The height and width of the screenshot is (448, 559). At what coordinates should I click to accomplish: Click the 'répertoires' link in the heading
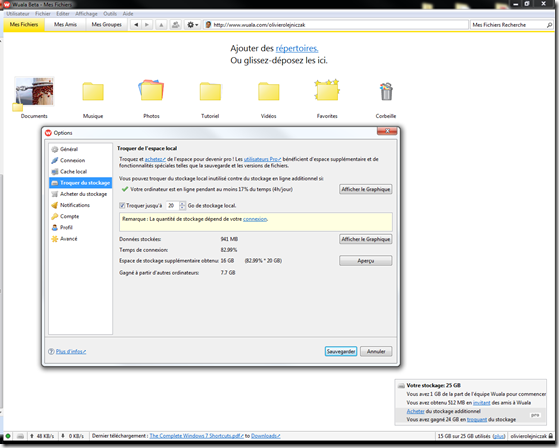[x=297, y=48]
